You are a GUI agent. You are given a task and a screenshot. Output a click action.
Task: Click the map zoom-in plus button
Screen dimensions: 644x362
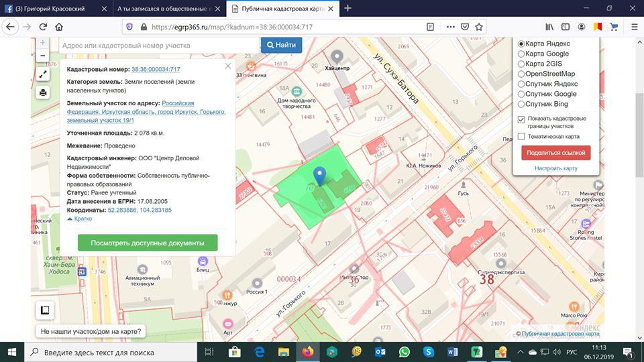pyautogui.click(x=43, y=44)
